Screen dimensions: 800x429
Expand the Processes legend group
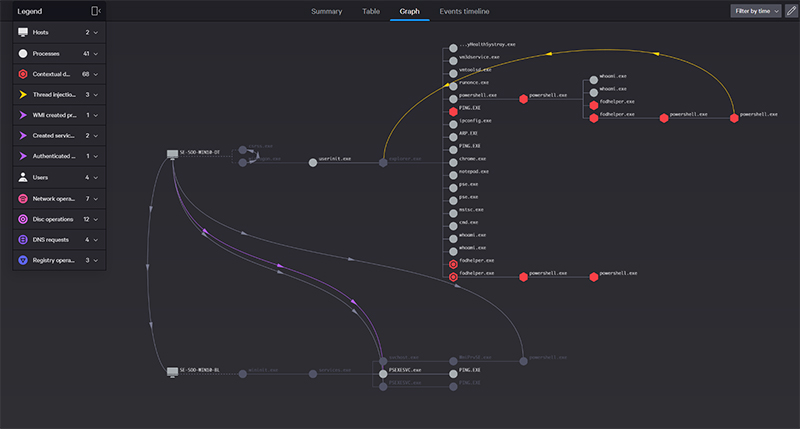95,53
